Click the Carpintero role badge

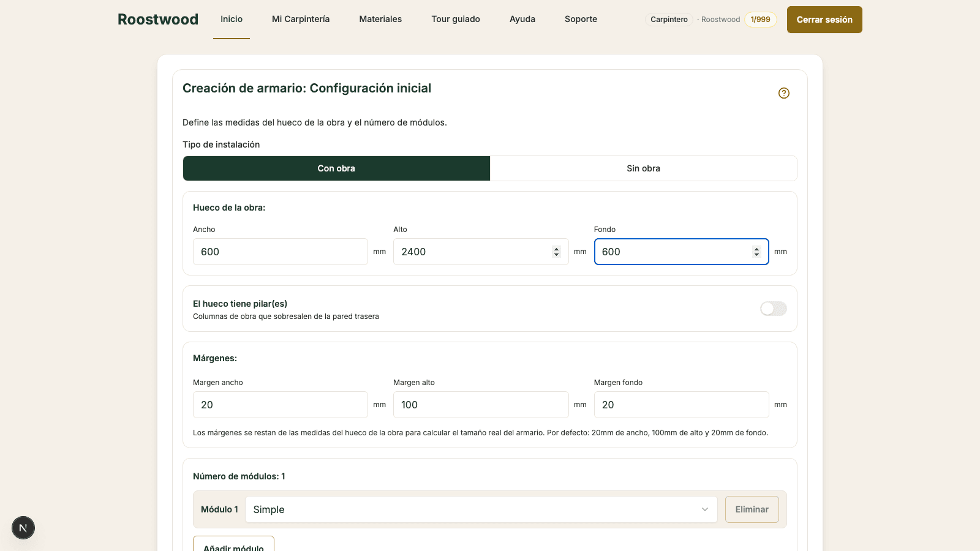pos(669,20)
